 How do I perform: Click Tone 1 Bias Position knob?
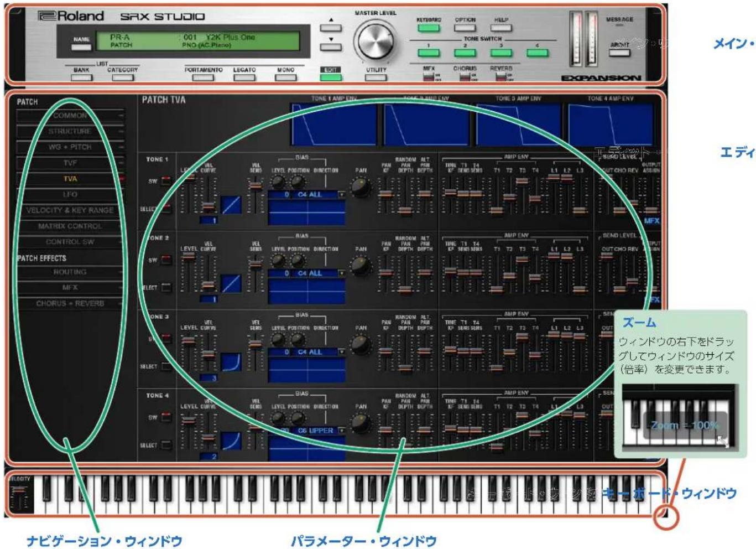[298, 182]
